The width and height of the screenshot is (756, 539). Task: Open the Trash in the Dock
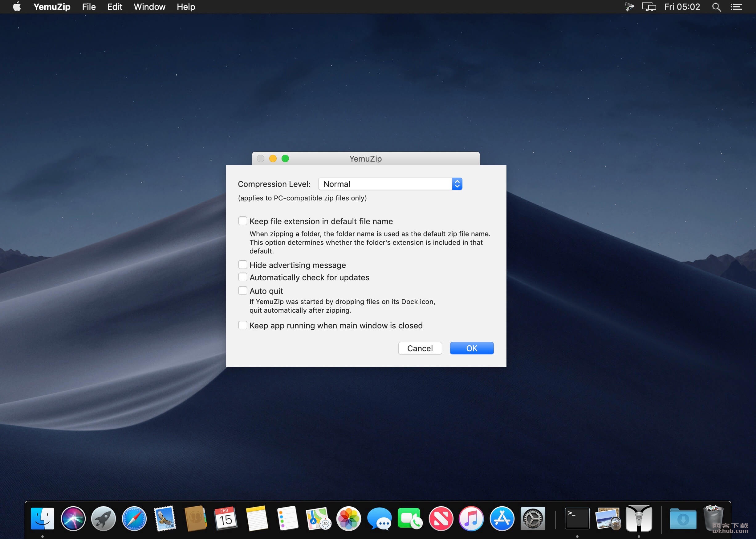[x=713, y=518]
